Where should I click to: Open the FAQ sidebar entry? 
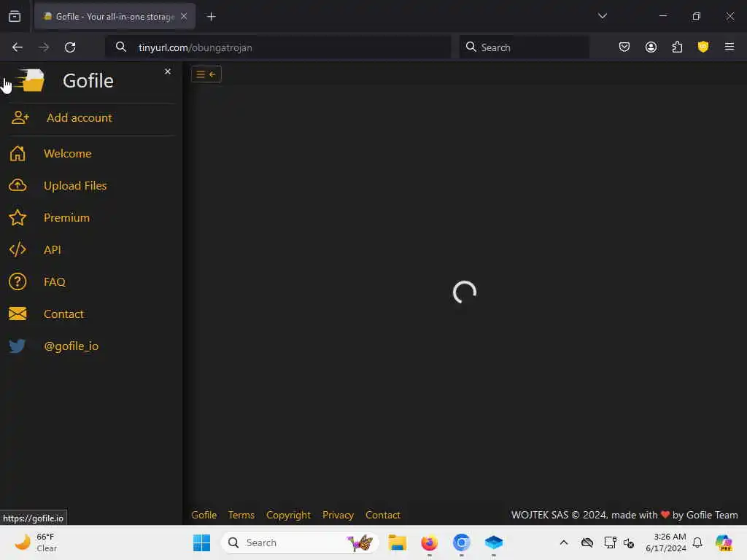54,281
